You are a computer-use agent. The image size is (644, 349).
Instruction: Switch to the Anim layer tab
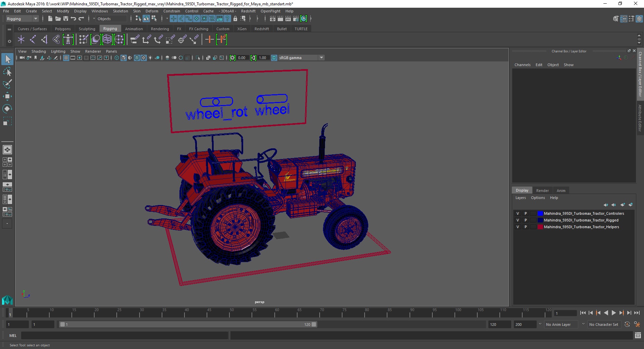(x=561, y=191)
